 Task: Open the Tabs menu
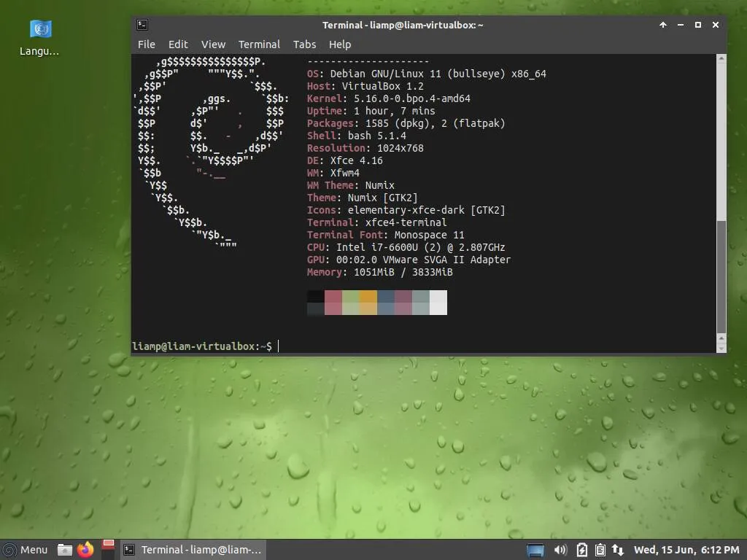304,44
